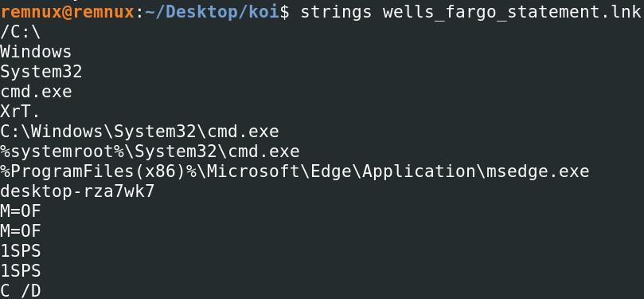
Task: Click the second M=OF line
Action: click(x=21, y=230)
